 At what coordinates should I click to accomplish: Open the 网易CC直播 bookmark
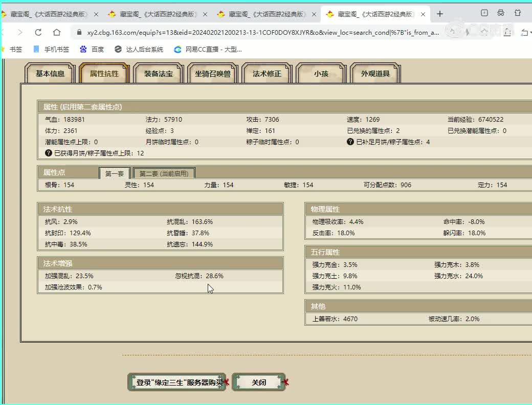coord(208,50)
